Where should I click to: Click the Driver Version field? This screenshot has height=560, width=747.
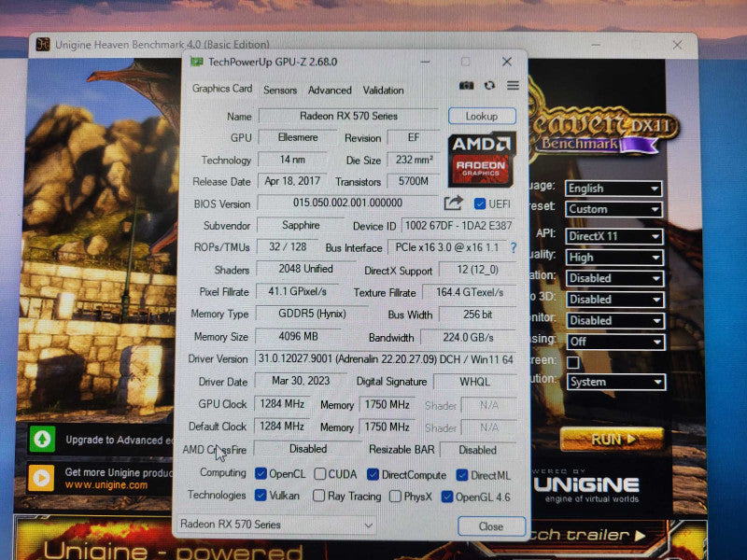(386, 359)
